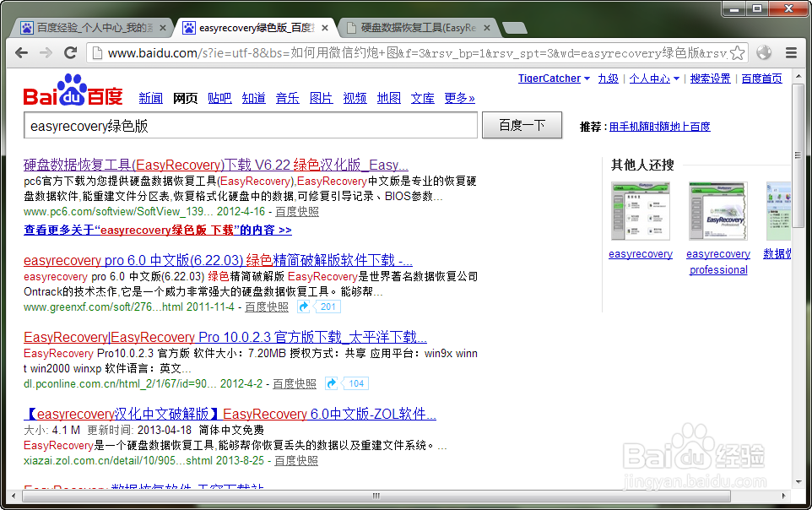Click the www.greenxf.com green result URL

tap(103, 307)
